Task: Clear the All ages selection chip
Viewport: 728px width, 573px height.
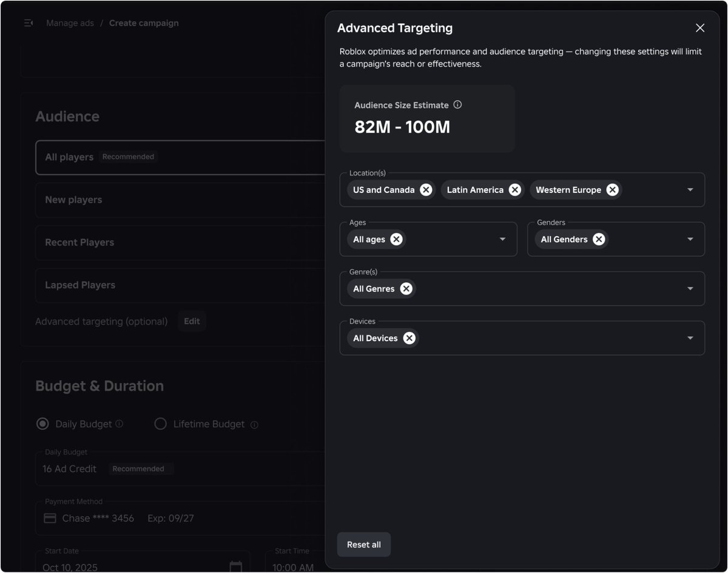Action: 396,239
